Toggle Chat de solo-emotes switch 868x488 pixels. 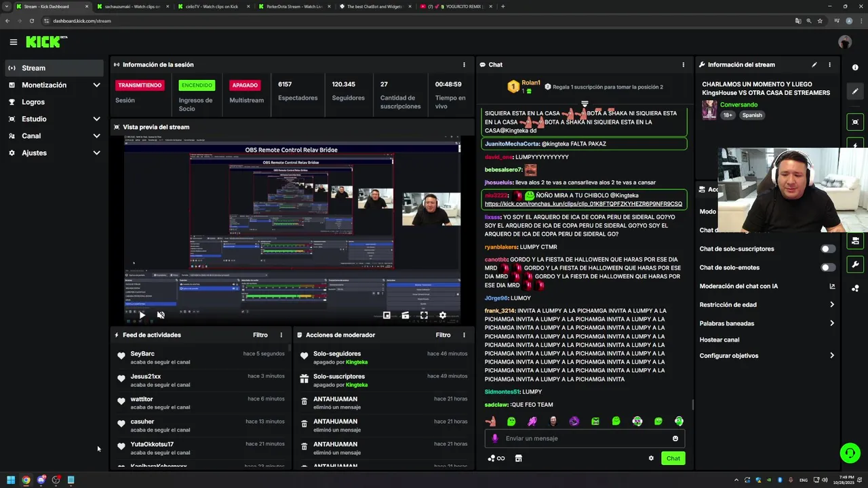click(828, 267)
